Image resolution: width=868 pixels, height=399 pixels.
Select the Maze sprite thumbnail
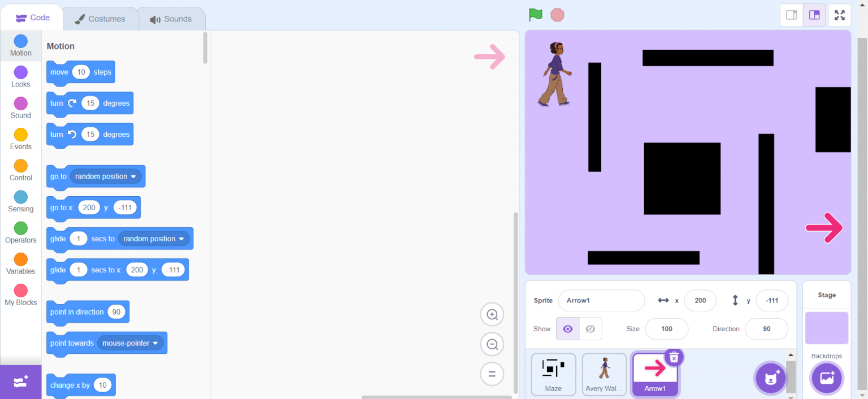[x=553, y=374]
